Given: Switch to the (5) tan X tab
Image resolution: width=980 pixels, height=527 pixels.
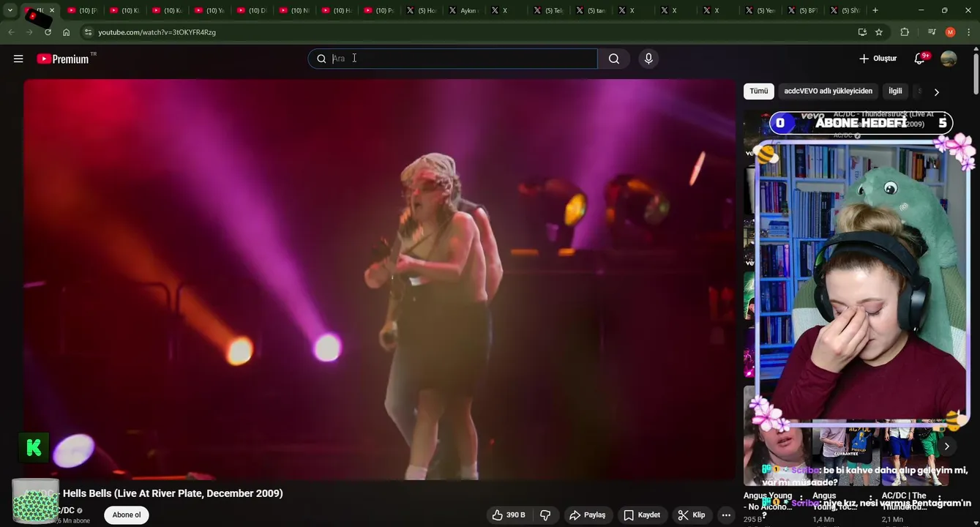Looking at the screenshot, I should click(x=591, y=10).
